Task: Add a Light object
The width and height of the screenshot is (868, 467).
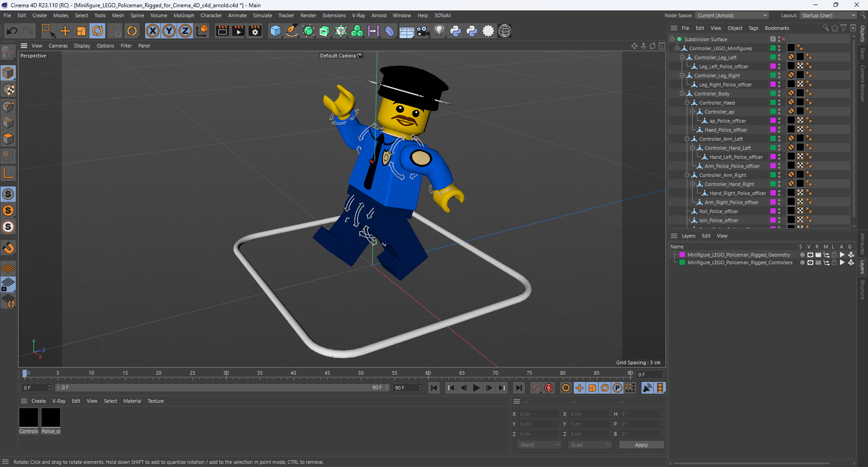Action: [439, 31]
